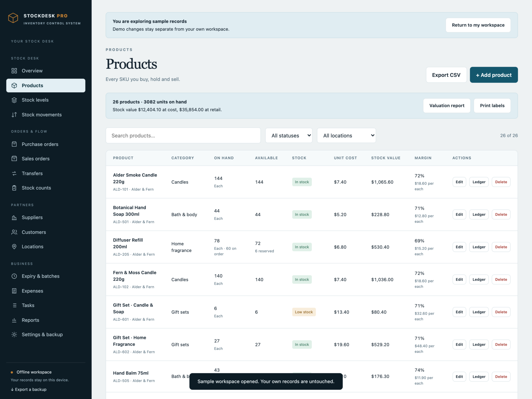Click Return to my workspace button
Viewport: 532px width, 399px height.
click(478, 25)
